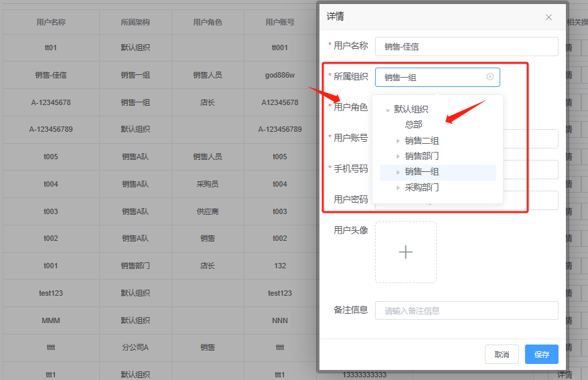Click the 用户名称 input field

(x=466, y=46)
